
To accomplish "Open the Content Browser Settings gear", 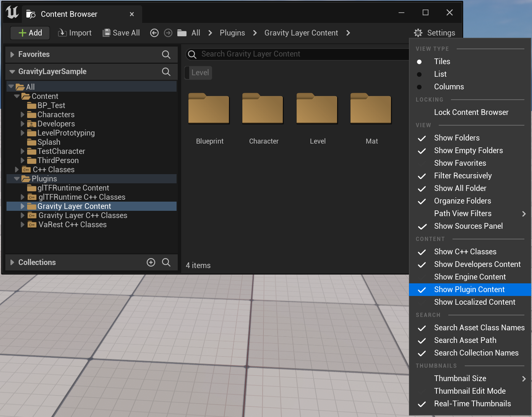I will [x=418, y=33].
